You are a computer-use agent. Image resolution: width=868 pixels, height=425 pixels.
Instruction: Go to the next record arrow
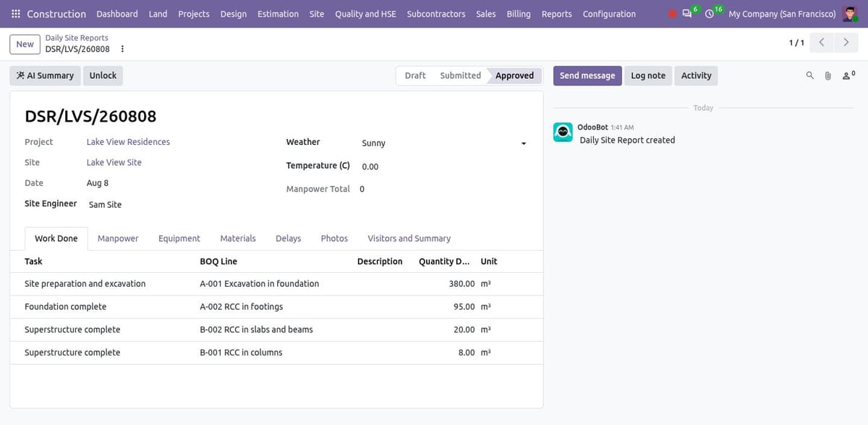tap(846, 43)
